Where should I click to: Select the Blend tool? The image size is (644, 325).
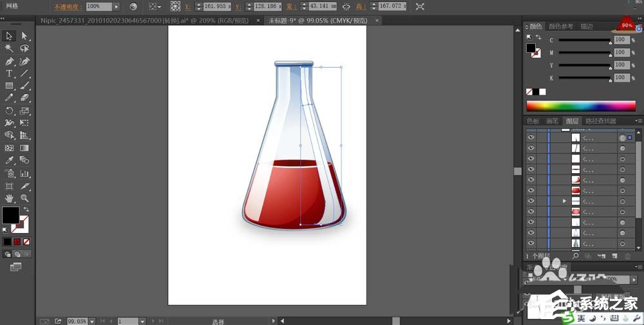pyautogui.click(x=24, y=160)
